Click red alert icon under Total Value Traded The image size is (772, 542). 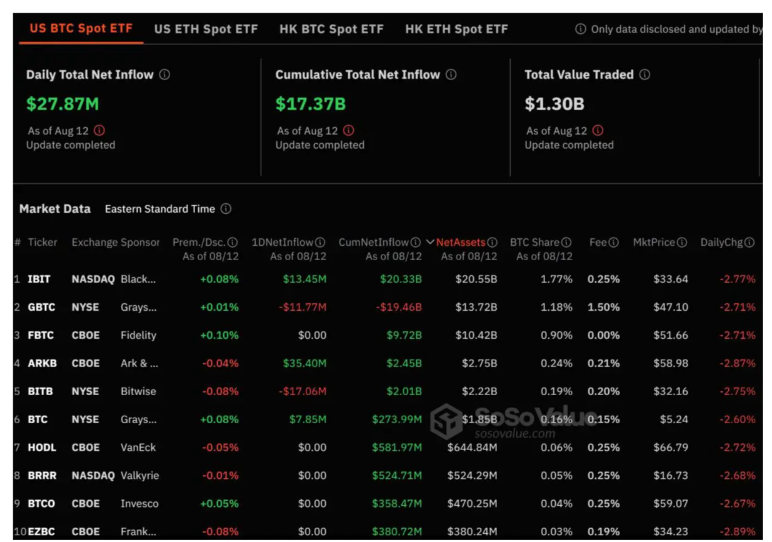point(597,131)
